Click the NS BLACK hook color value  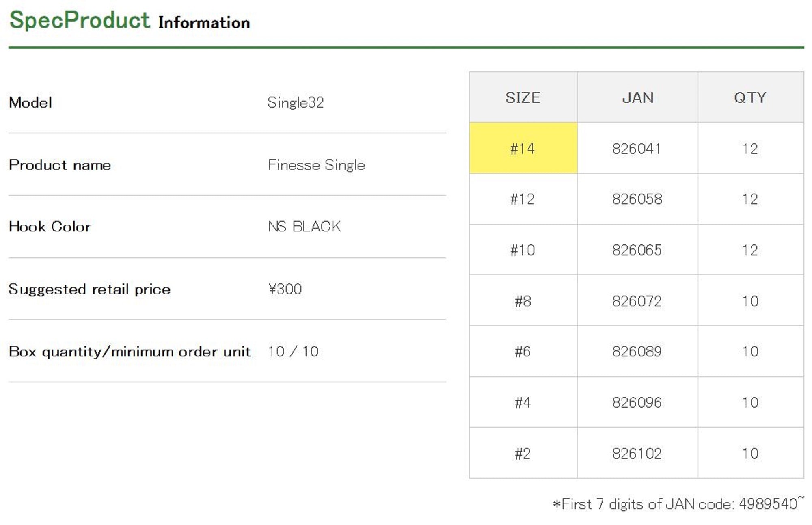[304, 227]
